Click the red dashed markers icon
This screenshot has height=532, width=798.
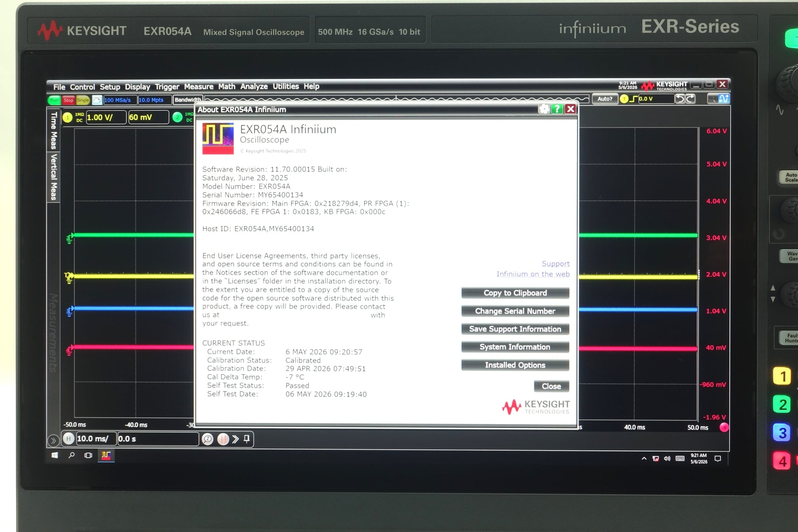[x=223, y=439]
